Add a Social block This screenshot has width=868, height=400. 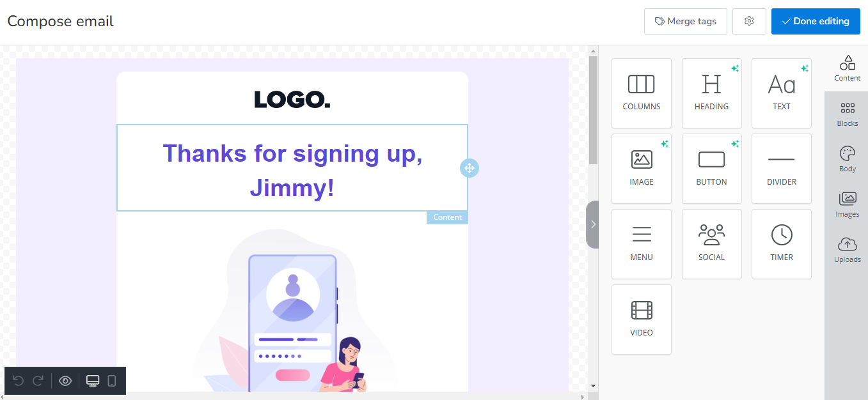tap(711, 243)
